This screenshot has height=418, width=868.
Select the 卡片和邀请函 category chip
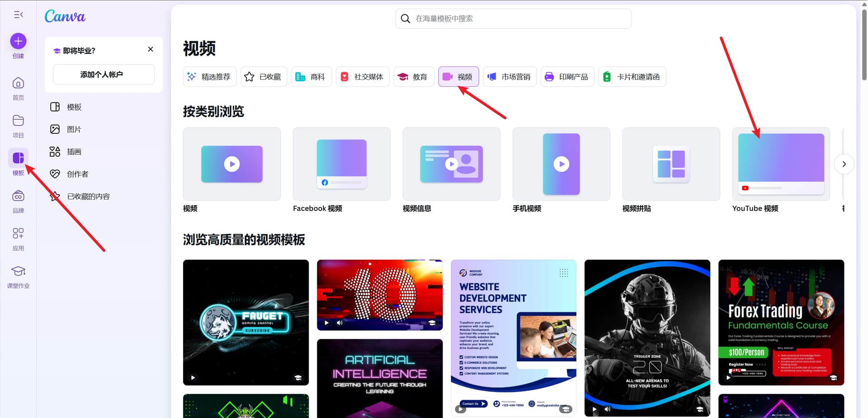[x=632, y=77]
